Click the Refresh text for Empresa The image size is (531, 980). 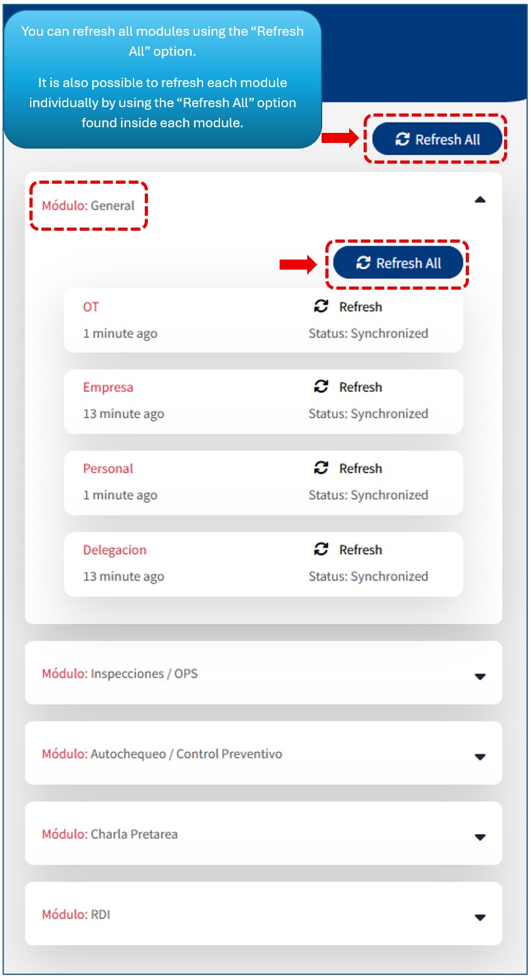(x=360, y=387)
